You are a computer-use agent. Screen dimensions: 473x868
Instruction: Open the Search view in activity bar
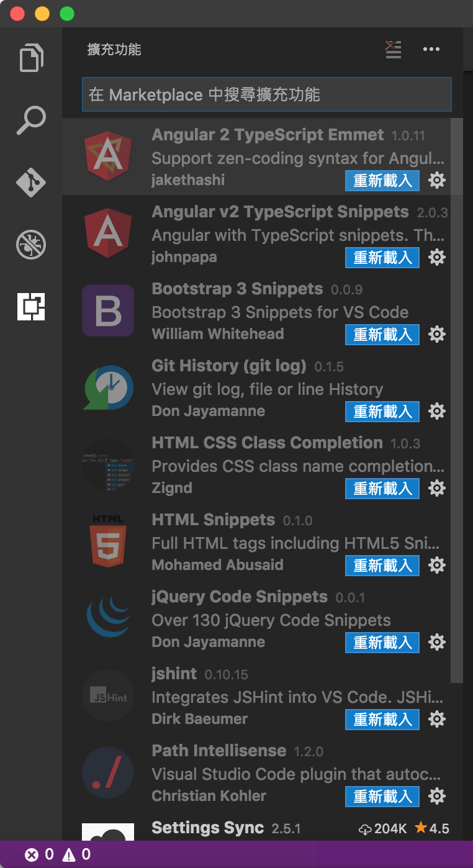[31, 120]
